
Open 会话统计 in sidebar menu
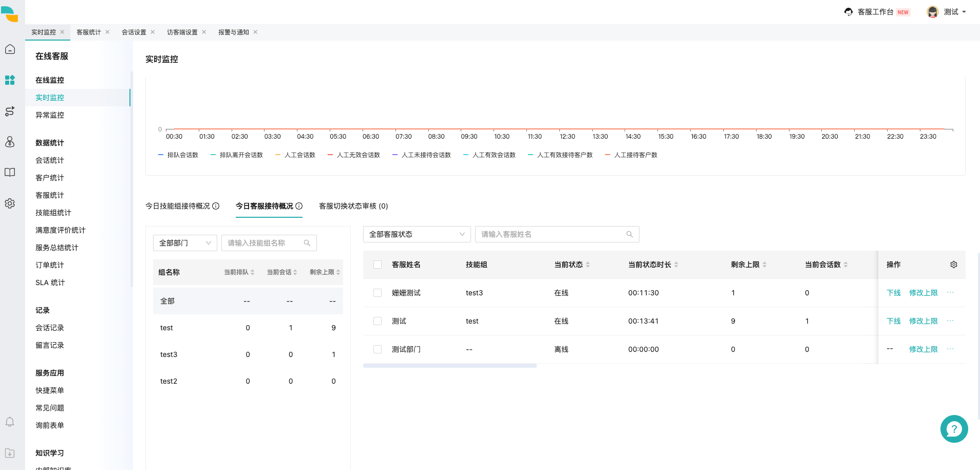50,160
